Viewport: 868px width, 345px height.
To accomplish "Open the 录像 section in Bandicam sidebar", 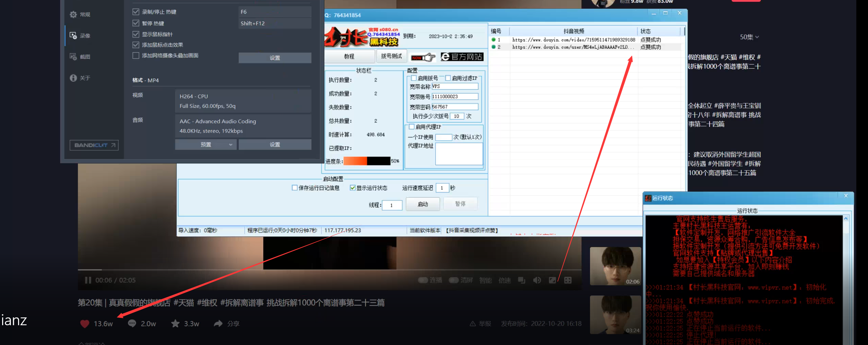I will [80, 36].
